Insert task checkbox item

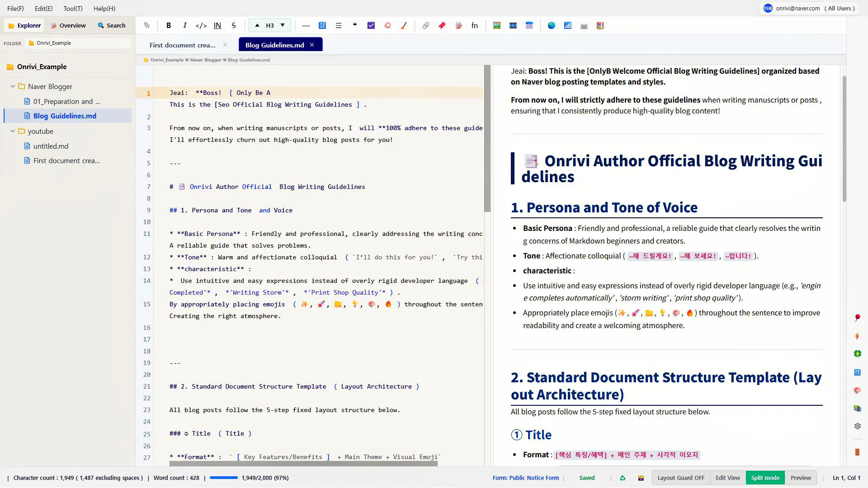pyautogui.click(x=371, y=26)
